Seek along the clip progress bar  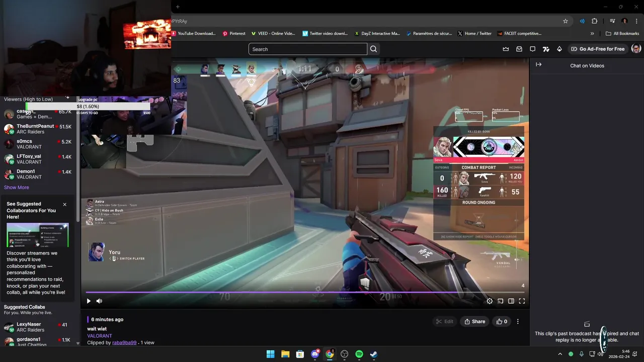305,292
